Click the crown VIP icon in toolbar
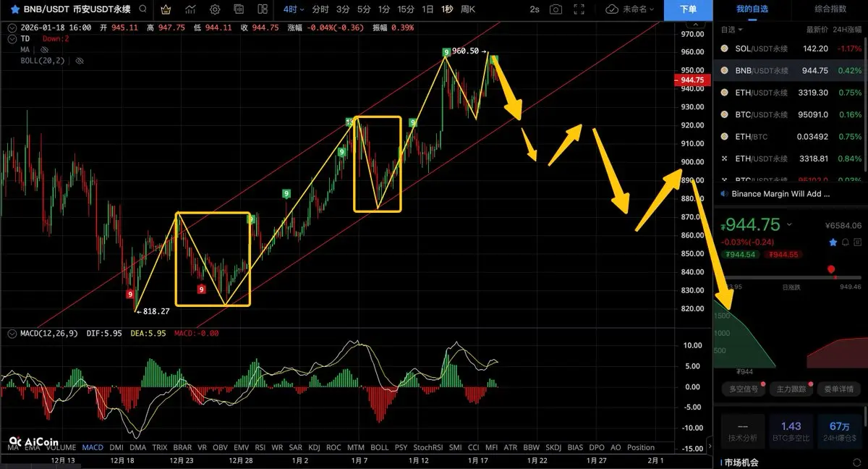Screen dimensions: 868x469 coord(166,9)
